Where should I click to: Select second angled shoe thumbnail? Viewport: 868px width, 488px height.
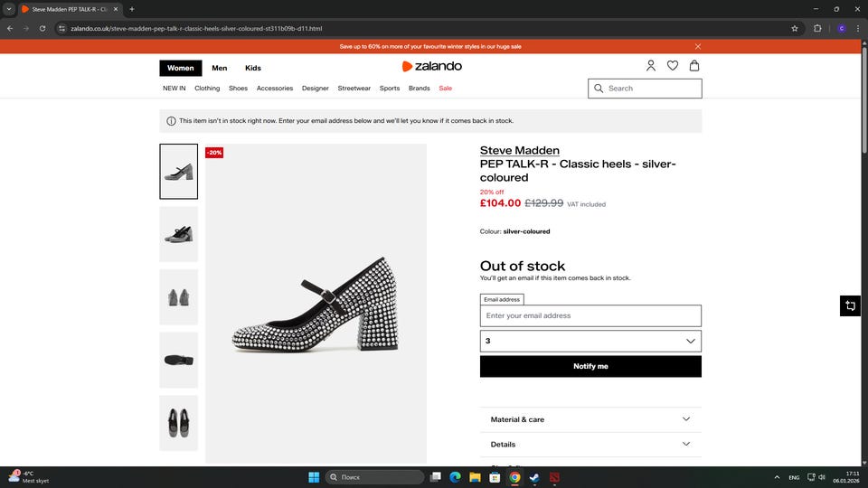coord(179,234)
